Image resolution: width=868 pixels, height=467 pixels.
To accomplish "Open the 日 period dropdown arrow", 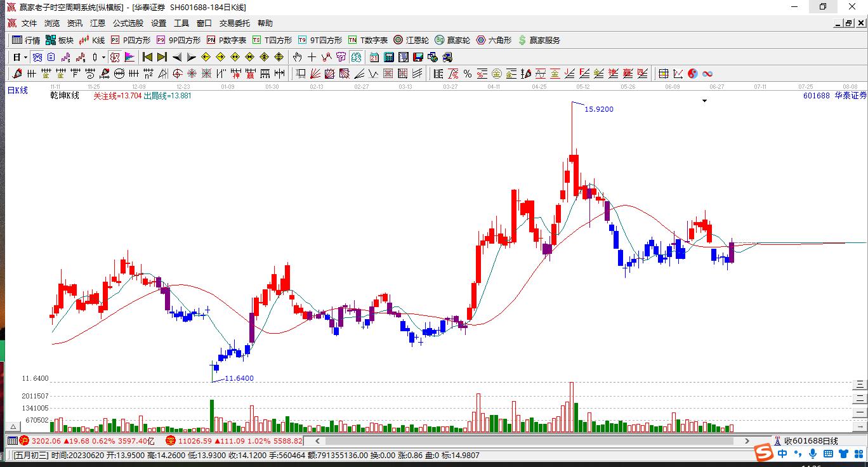I will coord(25,57).
